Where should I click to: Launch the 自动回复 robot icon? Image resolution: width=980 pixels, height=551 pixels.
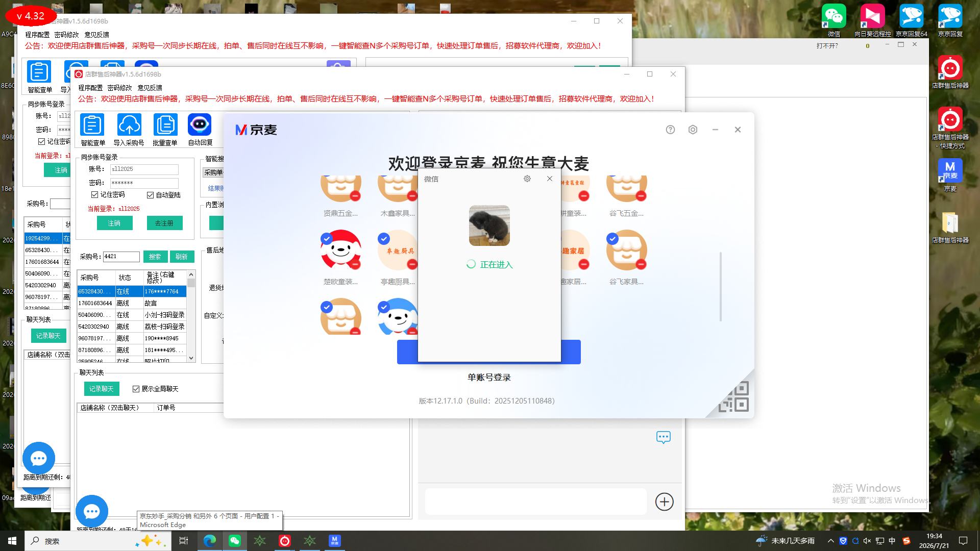click(200, 125)
